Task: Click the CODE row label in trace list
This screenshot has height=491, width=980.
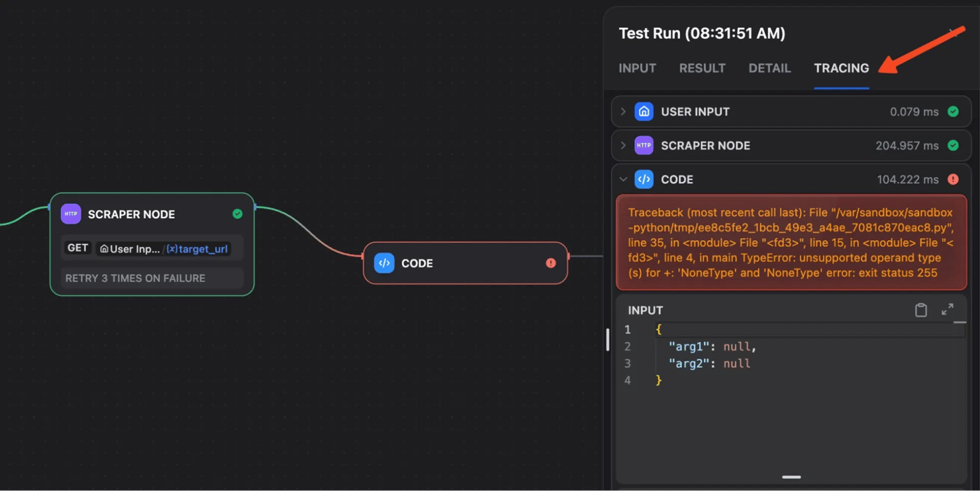Action: point(677,179)
